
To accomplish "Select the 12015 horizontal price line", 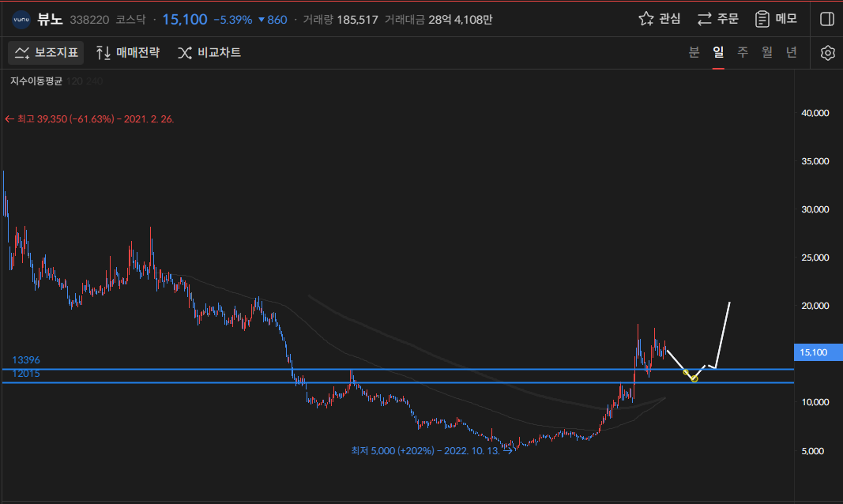I will click(395, 382).
